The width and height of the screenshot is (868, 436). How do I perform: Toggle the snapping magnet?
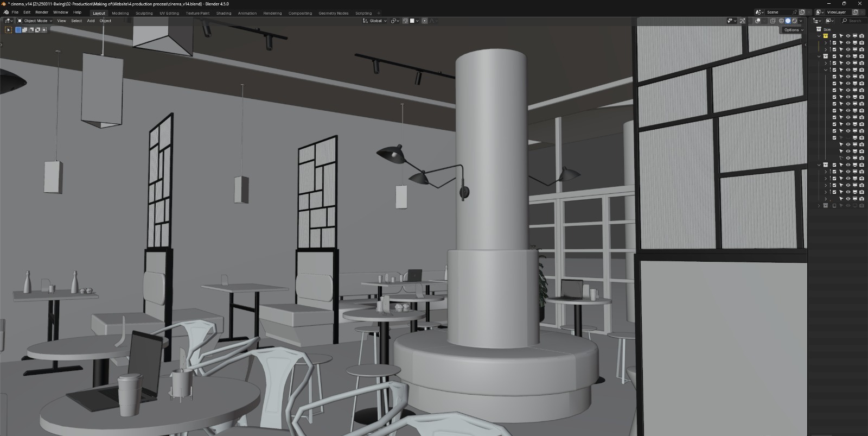point(405,21)
